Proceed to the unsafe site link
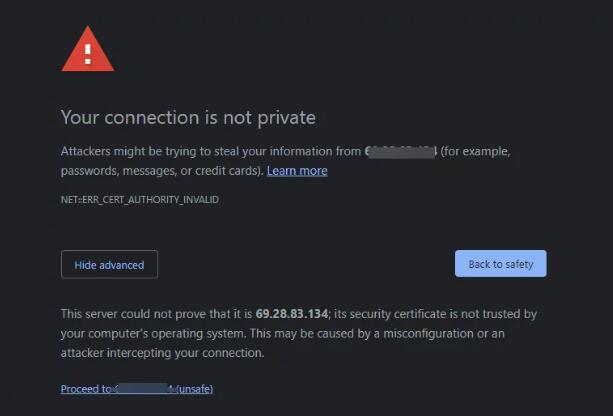The width and height of the screenshot is (613, 416). (x=137, y=389)
